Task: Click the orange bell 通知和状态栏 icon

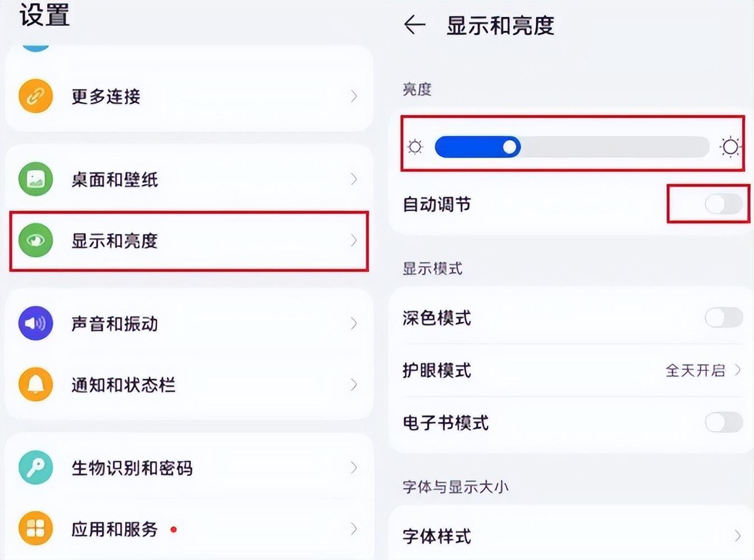Action: (x=35, y=384)
